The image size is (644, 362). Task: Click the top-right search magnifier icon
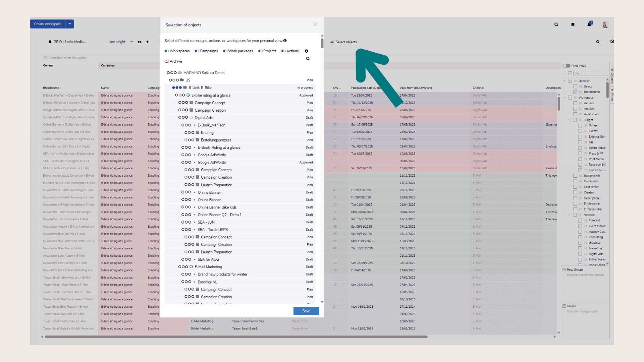coord(556,24)
